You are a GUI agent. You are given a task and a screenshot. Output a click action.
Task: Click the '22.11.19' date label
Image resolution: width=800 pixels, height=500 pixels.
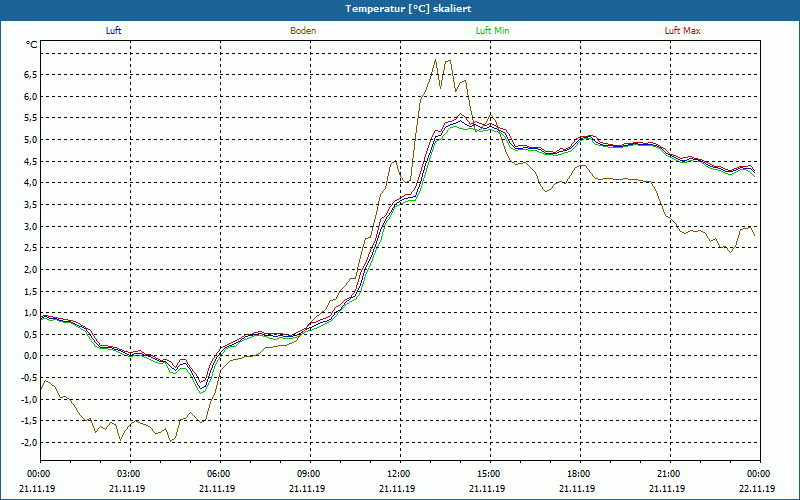757,488
